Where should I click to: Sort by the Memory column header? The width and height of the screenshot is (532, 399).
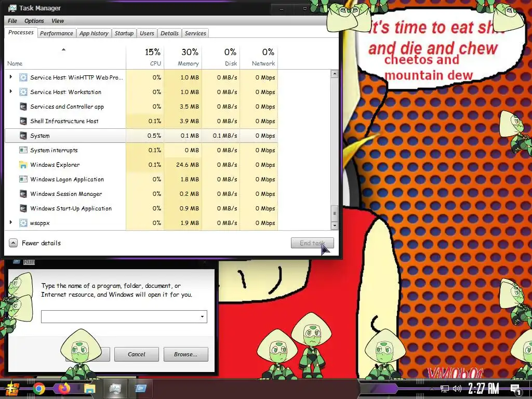tap(183, 57)
